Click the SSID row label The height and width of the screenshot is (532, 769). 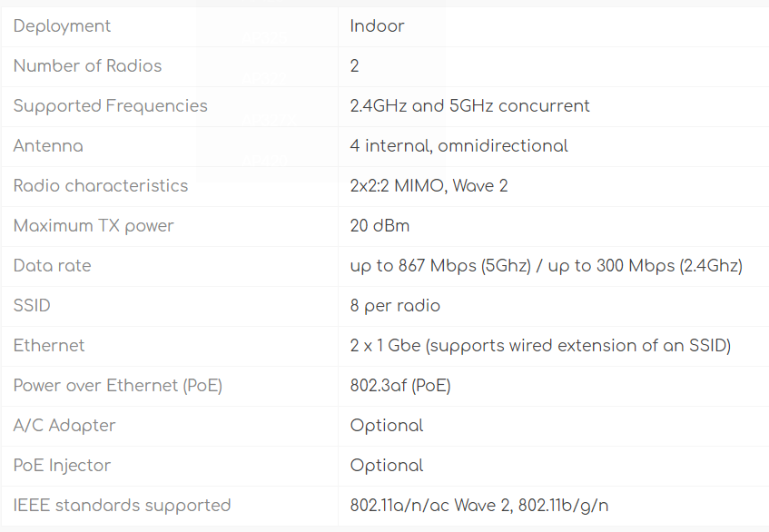click(x=32, y=306)
